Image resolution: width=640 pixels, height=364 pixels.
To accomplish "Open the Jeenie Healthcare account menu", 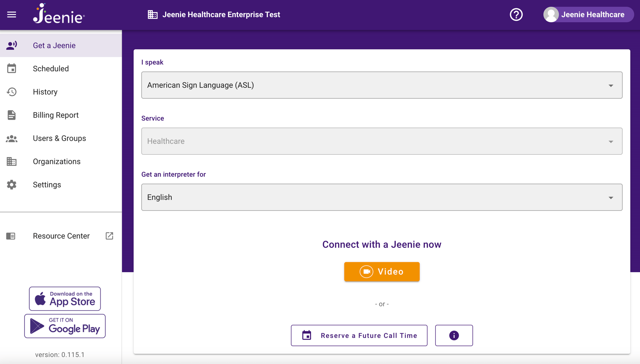I will point(588,14).
